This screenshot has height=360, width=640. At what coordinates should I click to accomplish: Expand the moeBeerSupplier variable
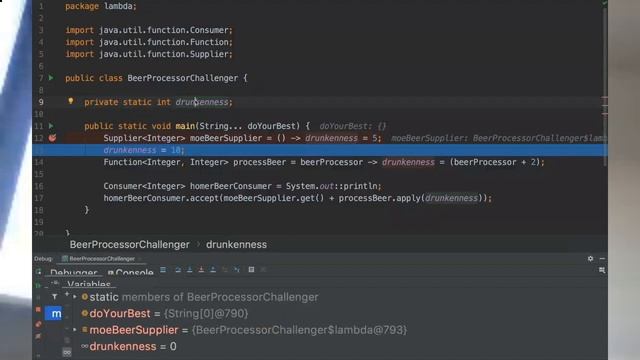coord(75,330)
